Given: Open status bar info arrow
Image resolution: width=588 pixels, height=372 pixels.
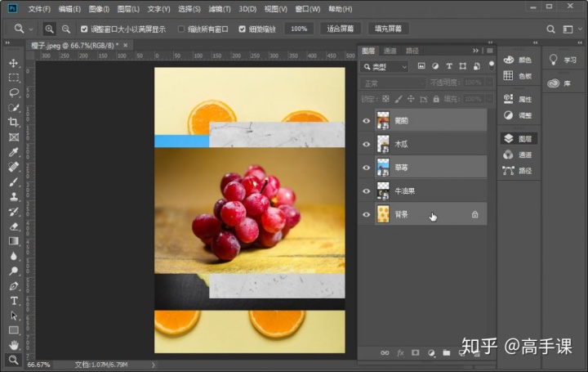Looking at the screenshot, I should [153, 365].
